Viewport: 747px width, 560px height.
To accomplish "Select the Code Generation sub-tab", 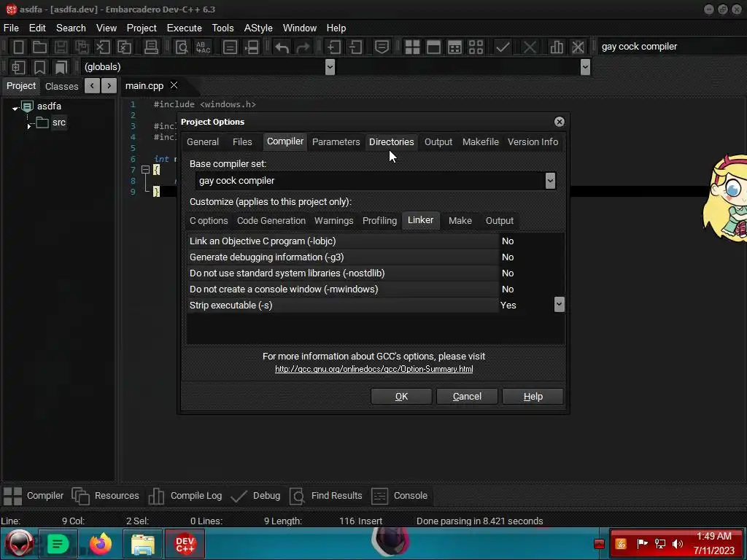I will click(271, 220).
